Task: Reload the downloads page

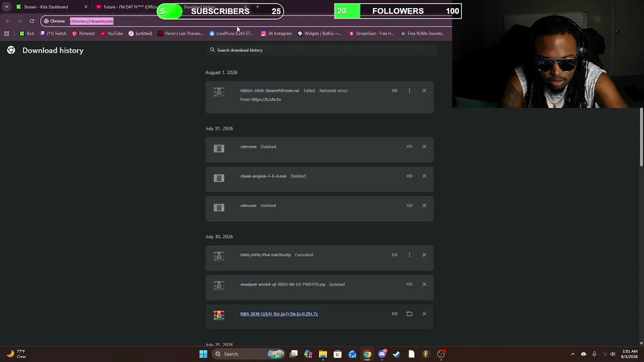Action: 32,21
